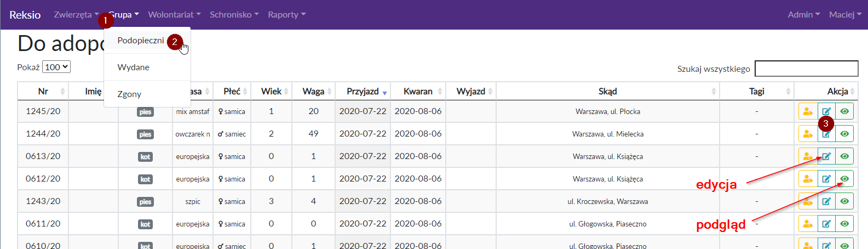This screenshot has width=868, height=249.
Task: Open the Admin dropdown menu
Action: coord(804,15)
